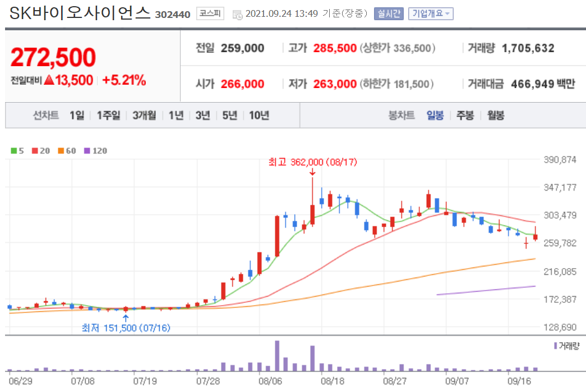Click the 하한가 181,500 lower limit text
The height and width of the screenshot is (392, 586).
click(x=397, y=84)
